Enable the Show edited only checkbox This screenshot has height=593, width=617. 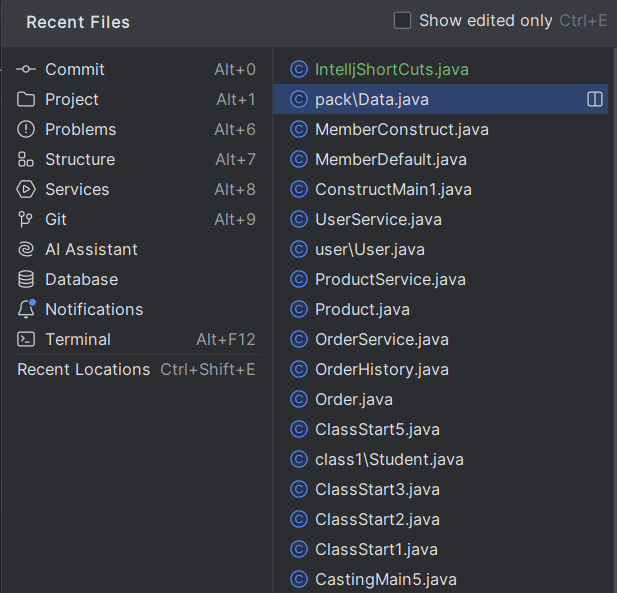pyautogui.click(x=402, y=20)
